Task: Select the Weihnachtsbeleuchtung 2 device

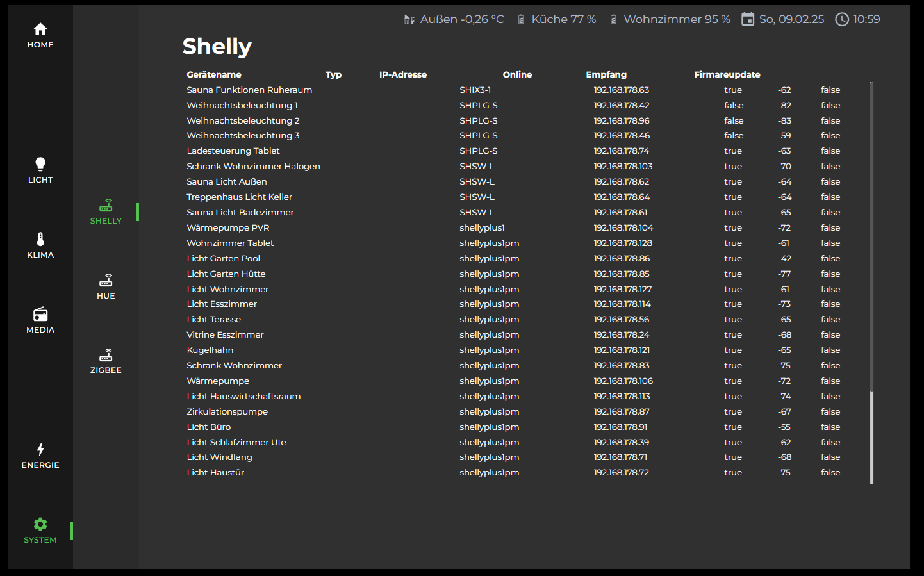Action: click(243, 121)
